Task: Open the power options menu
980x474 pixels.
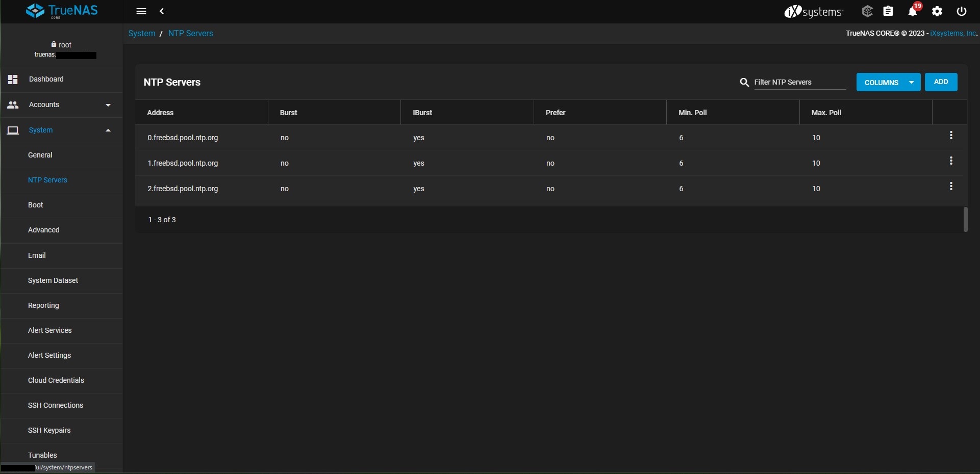Action: coord(961,11)
